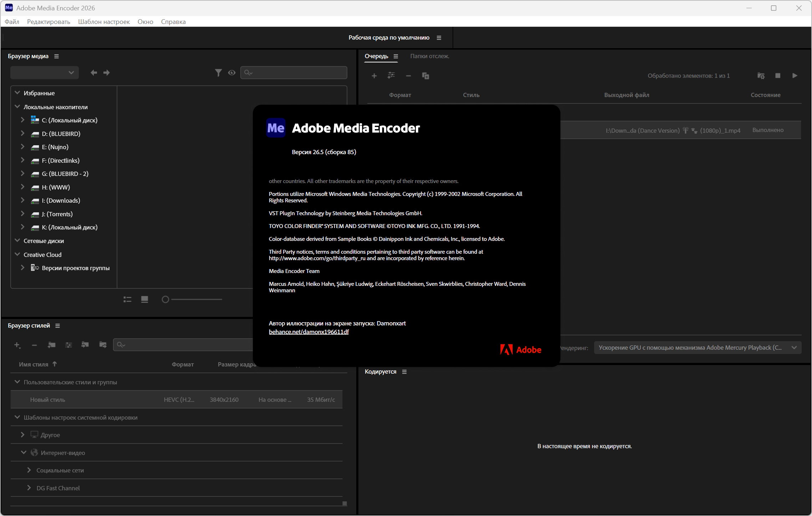Collapse the Интернет-видео preset group
Screen dimensions: 812x516
pyautogui.click(x=24, y=452)
